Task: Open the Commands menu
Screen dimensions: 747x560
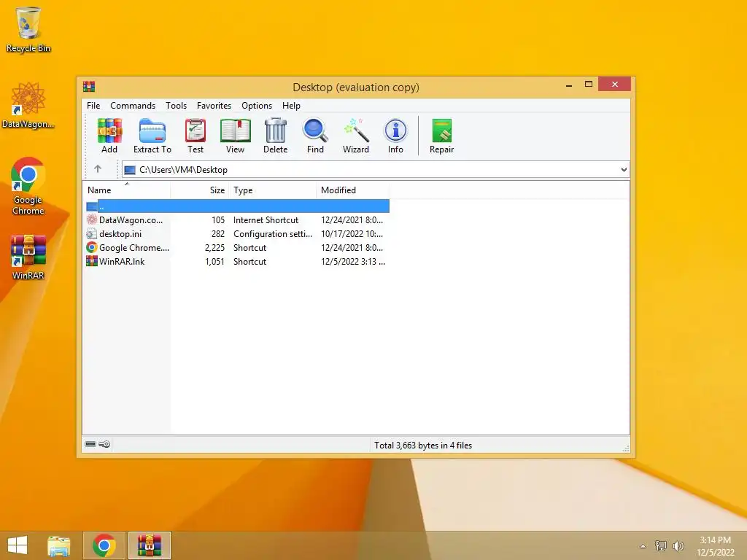Action: click(133, 106)
